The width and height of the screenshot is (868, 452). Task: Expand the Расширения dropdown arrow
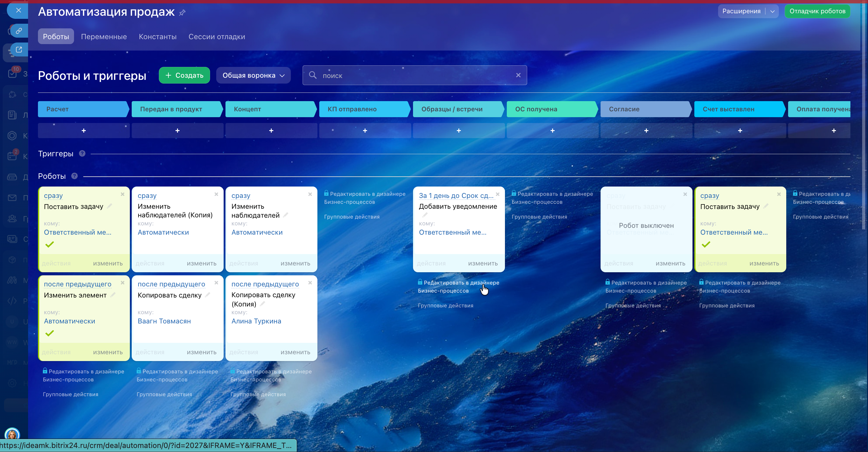point(772,11)
